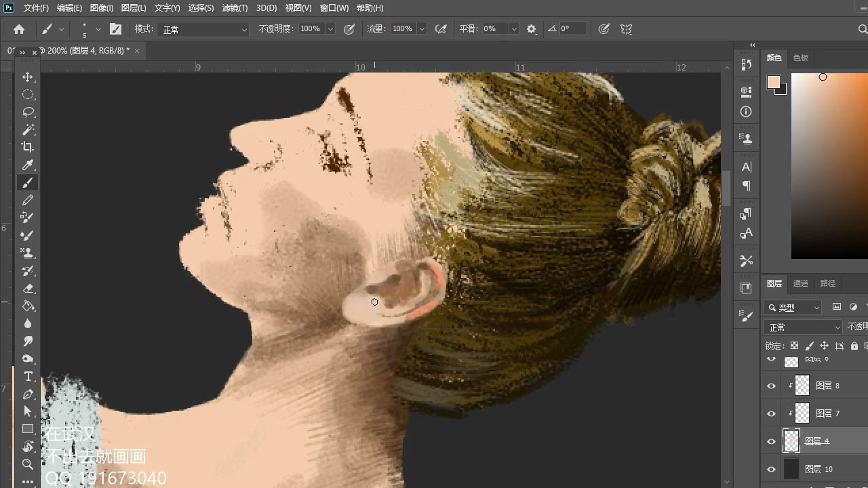Open the layer blend mode dropdown
This screenshot has height=488, width=868.
point(802,327)
